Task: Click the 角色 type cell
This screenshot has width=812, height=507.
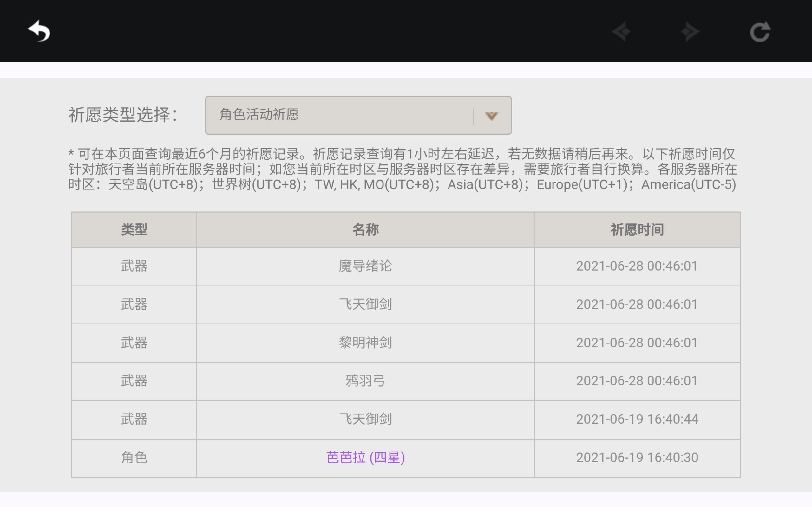Action: (x=134, y=457)
